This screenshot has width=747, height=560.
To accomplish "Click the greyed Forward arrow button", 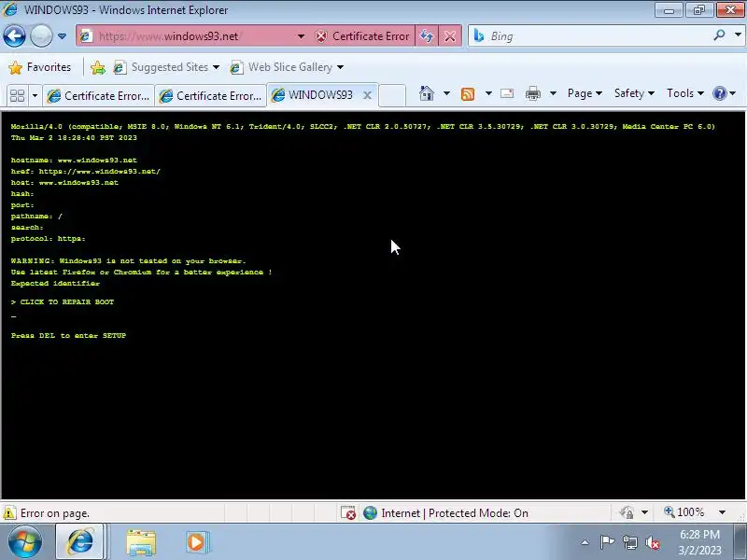I will (41, 35).
